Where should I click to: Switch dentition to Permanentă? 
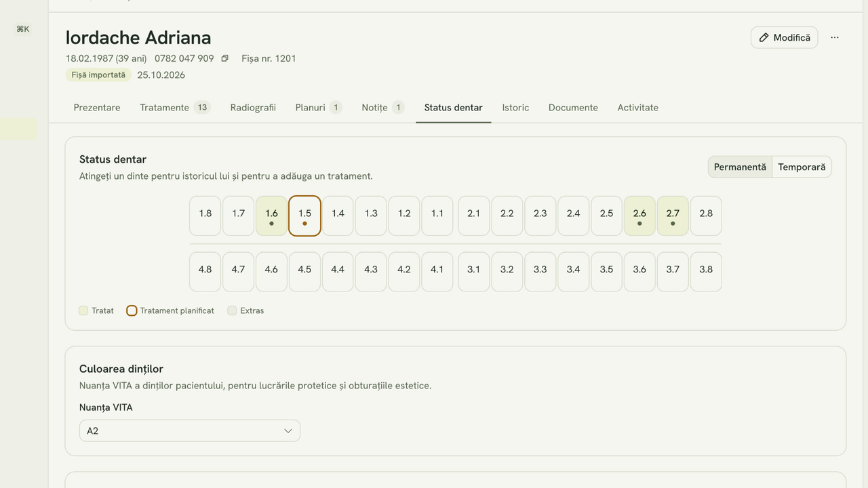pyautogui.click(x=740, y=167)
